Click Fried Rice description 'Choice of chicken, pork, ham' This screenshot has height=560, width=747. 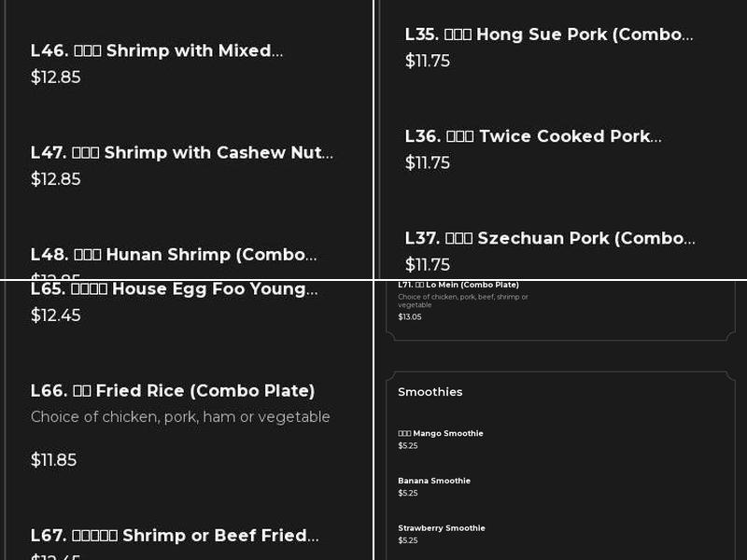180,417
